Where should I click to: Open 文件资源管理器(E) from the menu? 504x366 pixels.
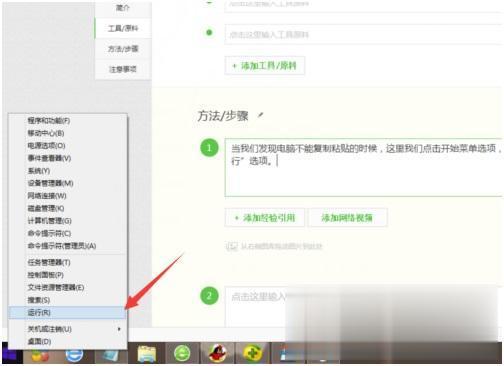click(68, 288)
